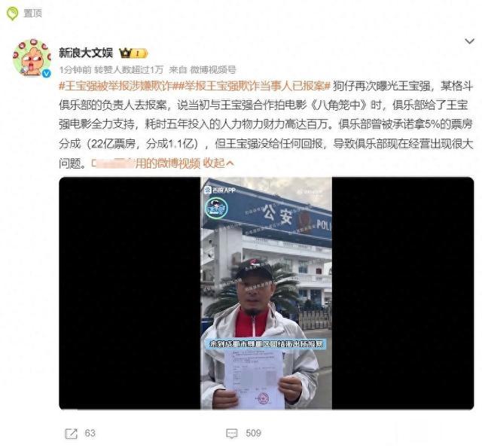The image size is (482, 448).
Task: Click the 509 comments count
Action: coord(253,433)
